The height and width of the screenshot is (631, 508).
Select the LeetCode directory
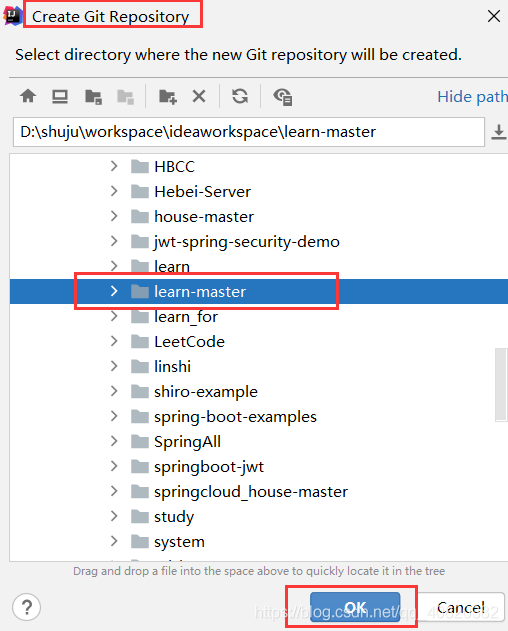(x=189, y=342)
